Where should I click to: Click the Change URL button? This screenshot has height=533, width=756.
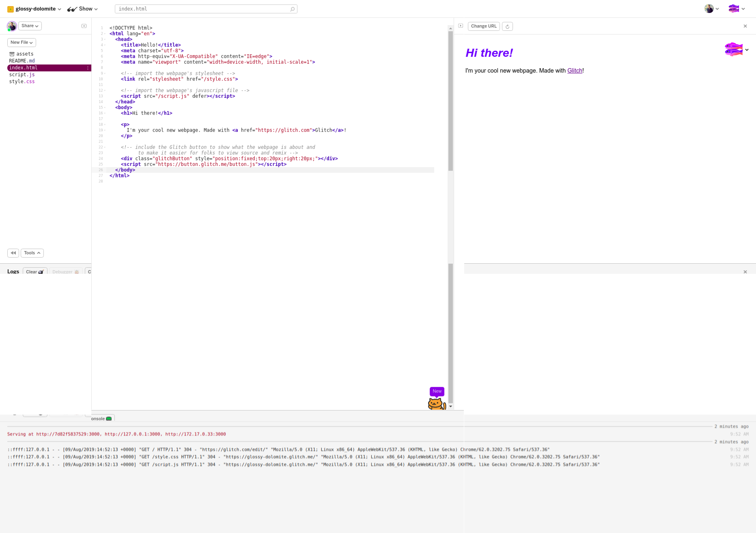pyautogui.click(x=484, y=26)
